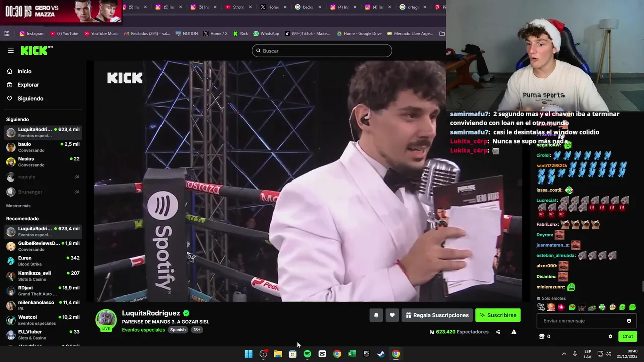644x362 pixels.
Task: Toggle the notification bell for the channel
Action: (x=376, y=315)
